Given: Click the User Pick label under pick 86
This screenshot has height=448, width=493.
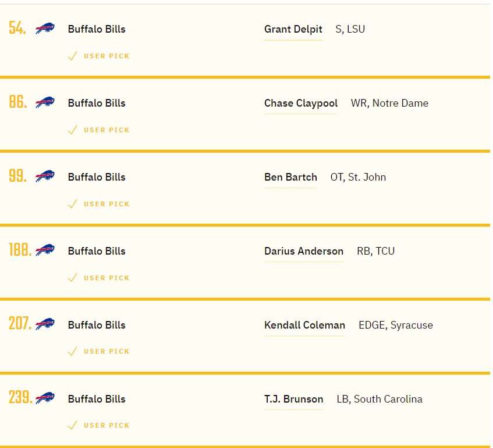Looking at the screenshot, I should click(107, 130).
